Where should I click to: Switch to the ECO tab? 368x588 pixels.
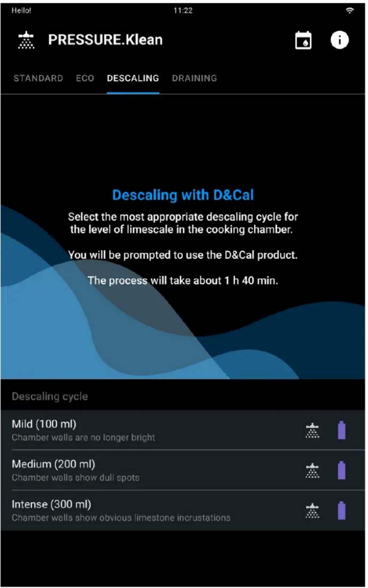85,78
